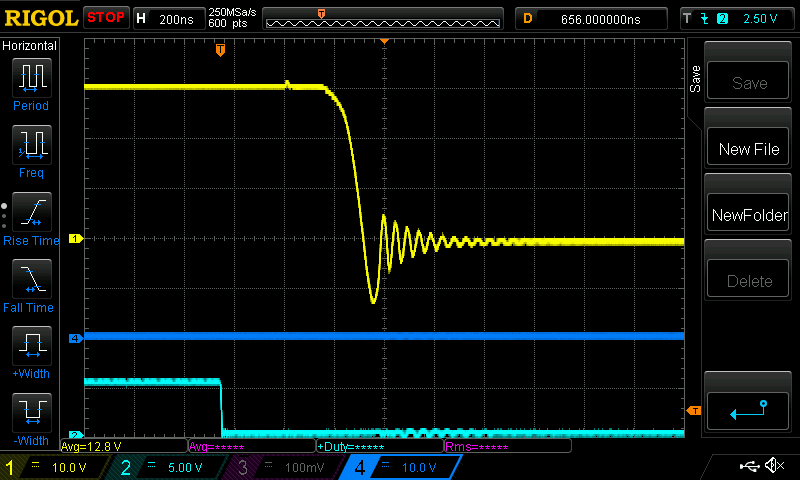Open the Save menu tab
This screenshot has width=800, height=480.
tap(696, 80)
